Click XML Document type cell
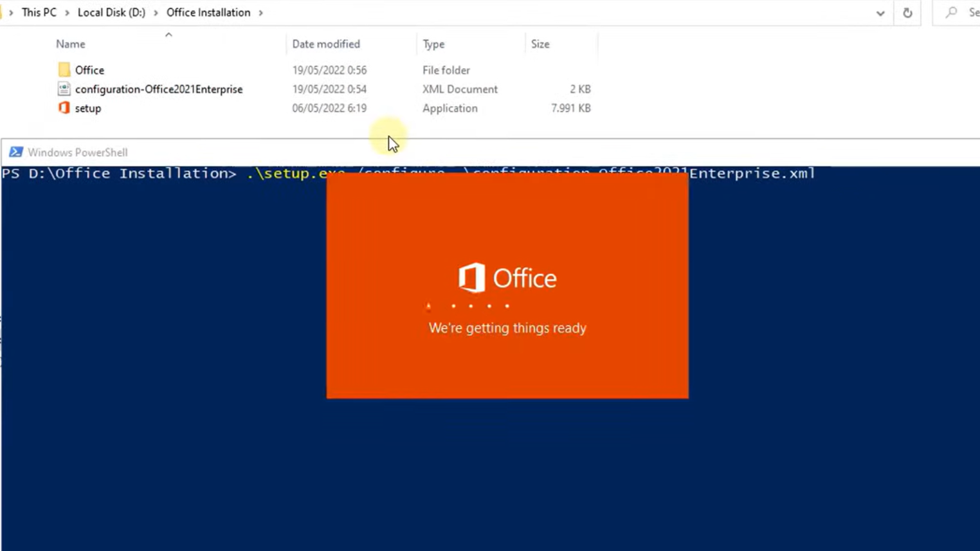The image size is (980, 551). pyautogui.click(x=460, y=89)
